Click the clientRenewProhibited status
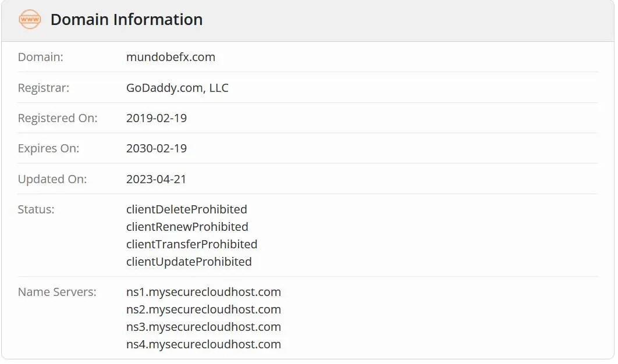The width and height of the screenshot is (618, 364). (x=187, y=227)
